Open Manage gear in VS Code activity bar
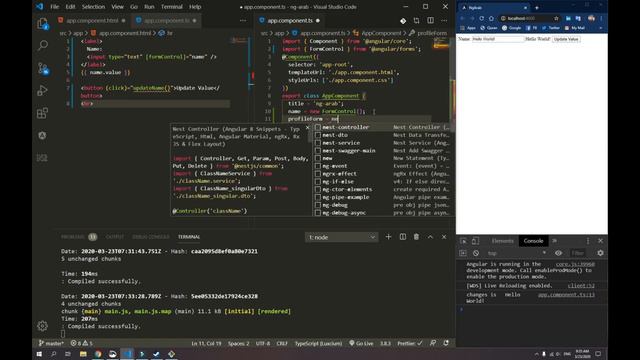 click(x=42, y=326)
